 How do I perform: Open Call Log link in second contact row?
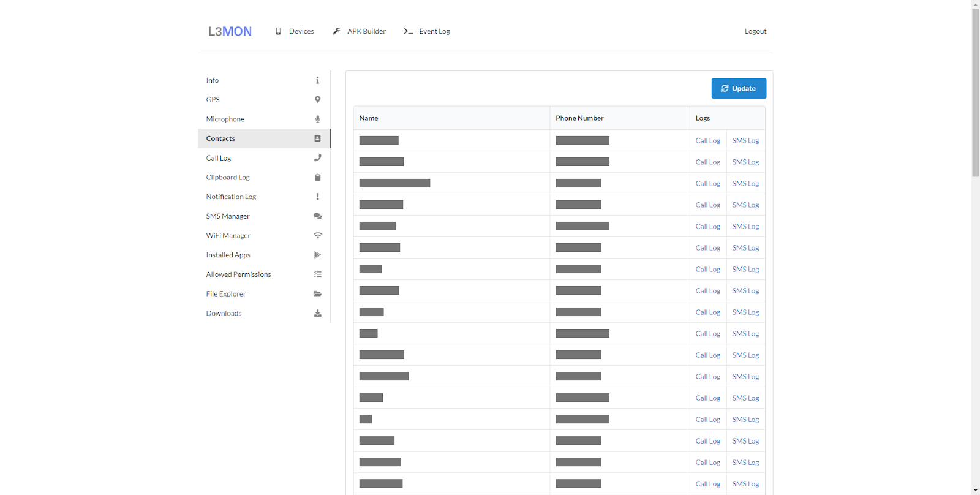click(x=708, y=162)
